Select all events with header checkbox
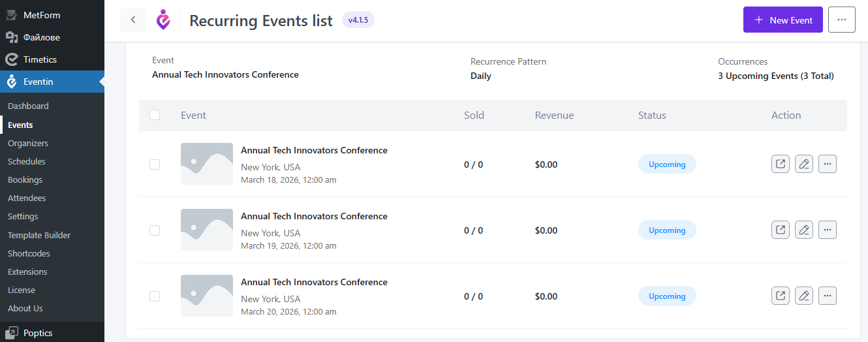 point(155,115)
